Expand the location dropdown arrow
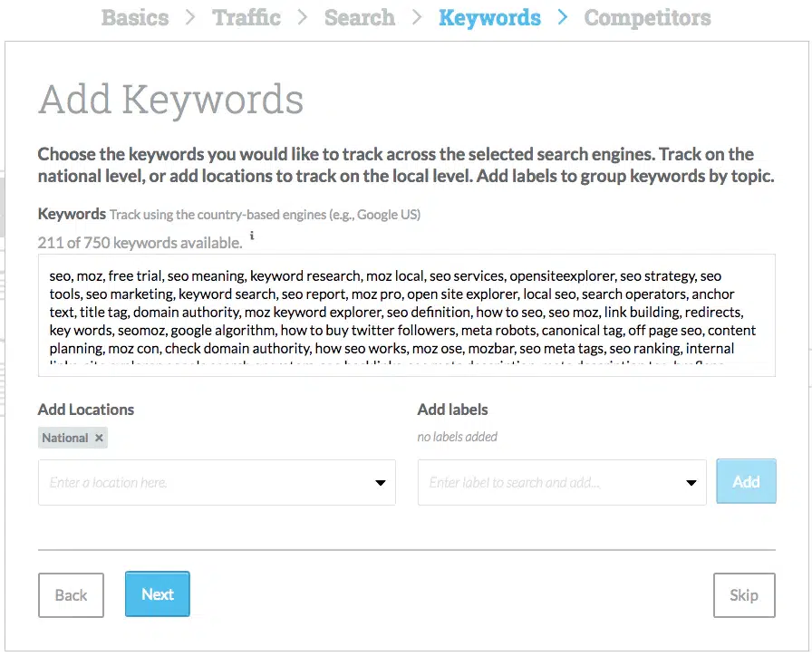 pos(380,482)
